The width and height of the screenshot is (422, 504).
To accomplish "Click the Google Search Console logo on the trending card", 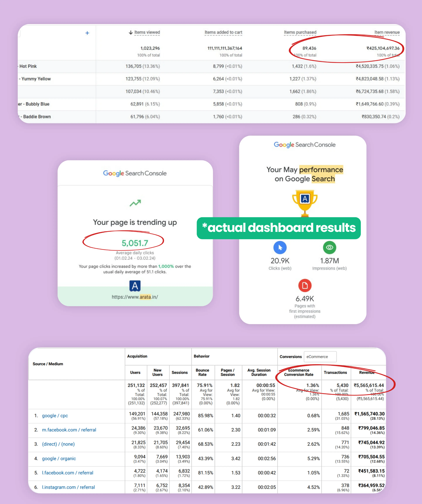I will [x=135, y=173].
